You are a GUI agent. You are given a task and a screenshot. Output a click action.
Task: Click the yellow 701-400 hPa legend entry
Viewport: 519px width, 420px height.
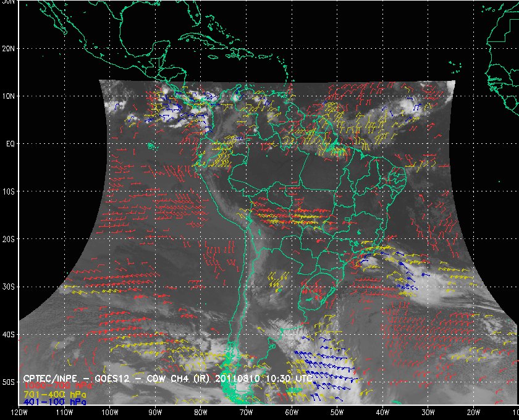coord(54,395)
